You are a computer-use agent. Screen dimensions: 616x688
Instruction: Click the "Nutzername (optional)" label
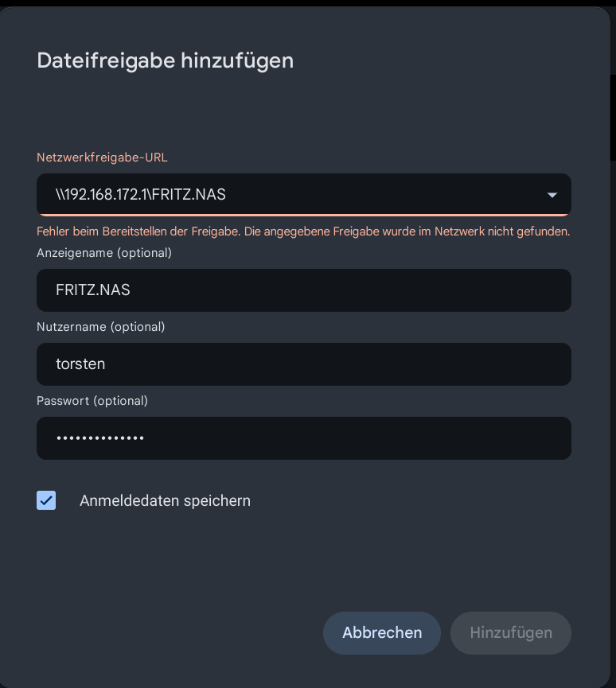(x=101, y=327)
